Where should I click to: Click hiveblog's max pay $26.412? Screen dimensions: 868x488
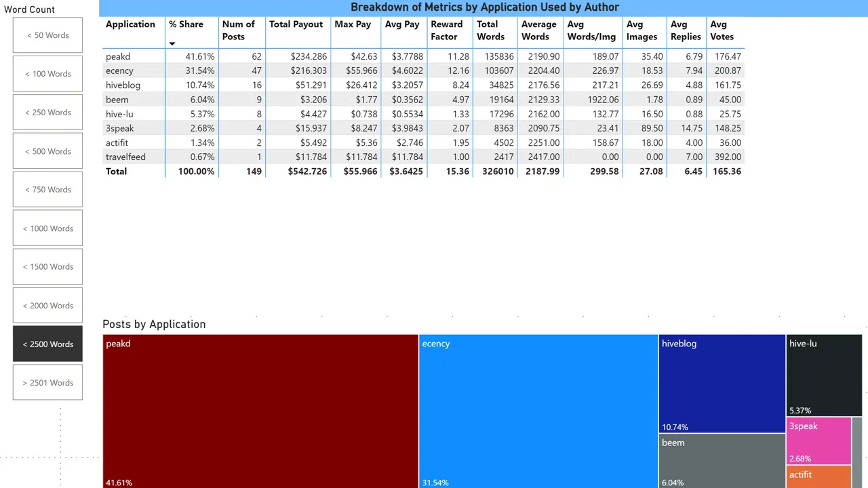pyautogui.click(x=361, y=85)
